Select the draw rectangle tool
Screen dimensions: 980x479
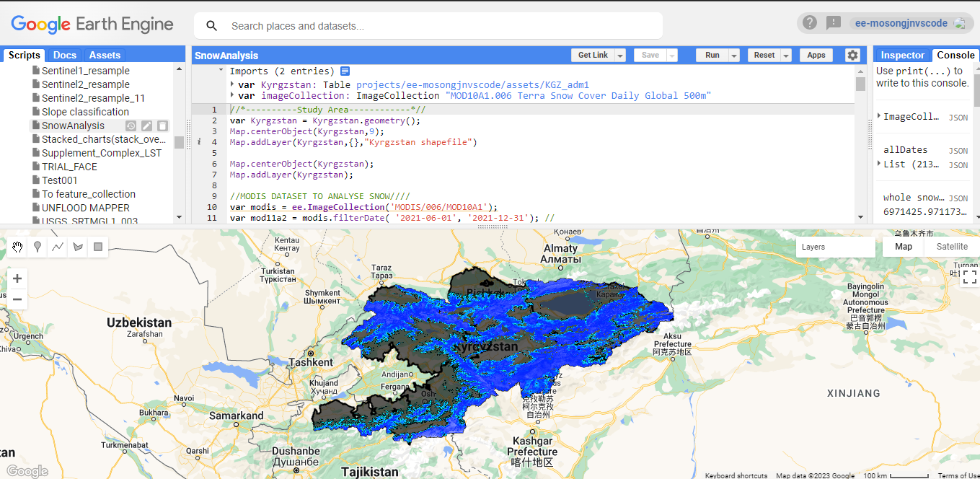[98, 247]
